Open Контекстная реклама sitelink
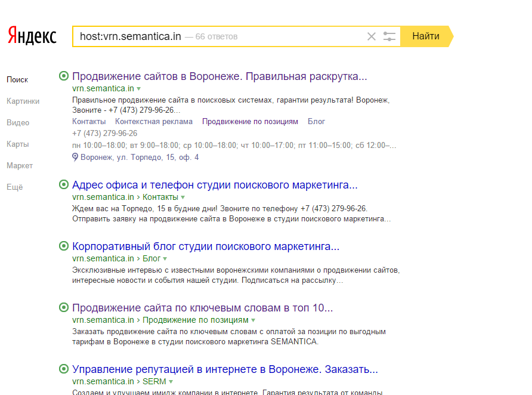 154,121
